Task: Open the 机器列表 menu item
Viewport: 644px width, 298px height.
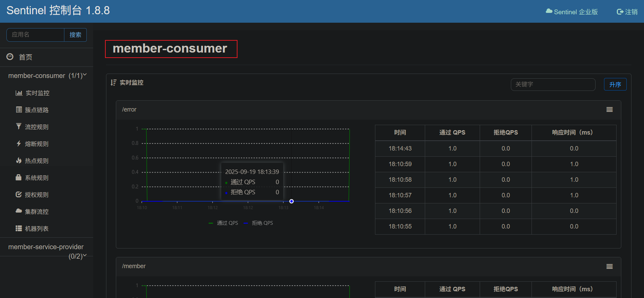Action: [x=37, y=229]
